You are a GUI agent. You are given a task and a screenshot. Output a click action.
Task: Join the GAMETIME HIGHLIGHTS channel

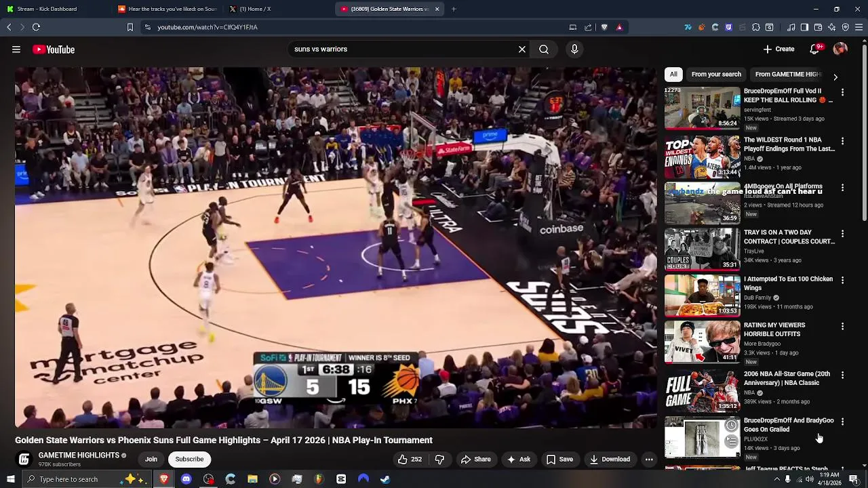151,460
